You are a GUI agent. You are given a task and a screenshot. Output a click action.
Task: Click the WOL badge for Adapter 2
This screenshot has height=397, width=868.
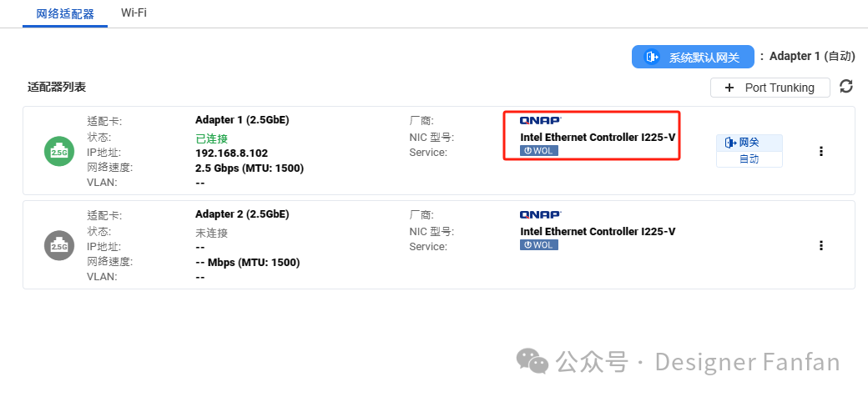pyautogui.click(x=538, y=245)
